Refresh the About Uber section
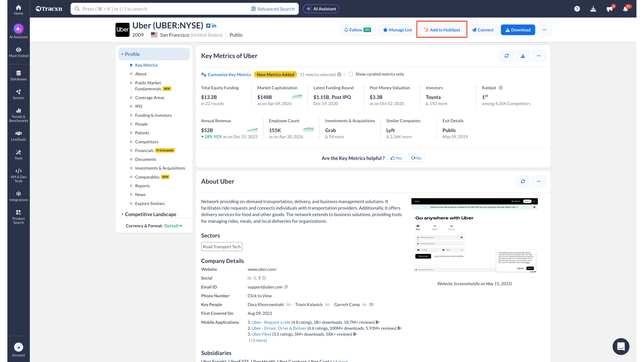 tap(523, 181)
